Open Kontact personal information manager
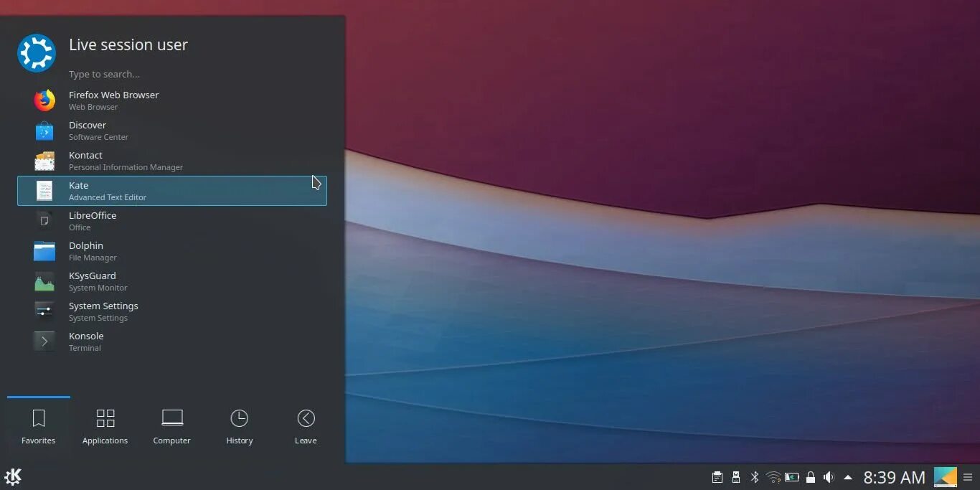 (x=172, y=161)
